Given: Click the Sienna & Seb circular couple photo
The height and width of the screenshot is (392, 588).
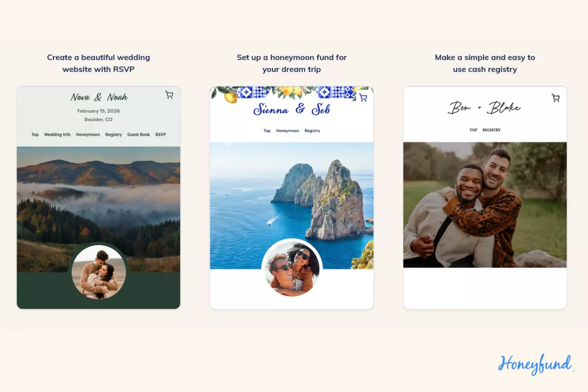Looking at the screenshot, I should click(292, 269).
